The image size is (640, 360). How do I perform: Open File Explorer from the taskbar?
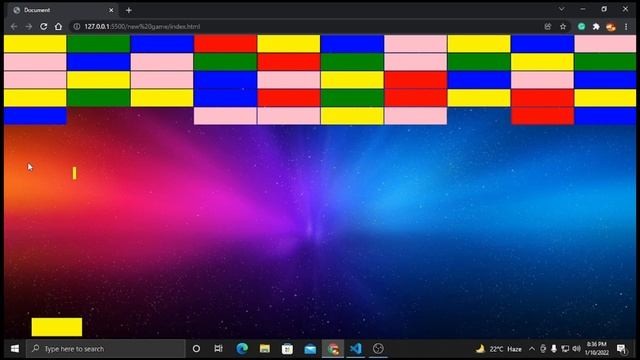(264, 349)
